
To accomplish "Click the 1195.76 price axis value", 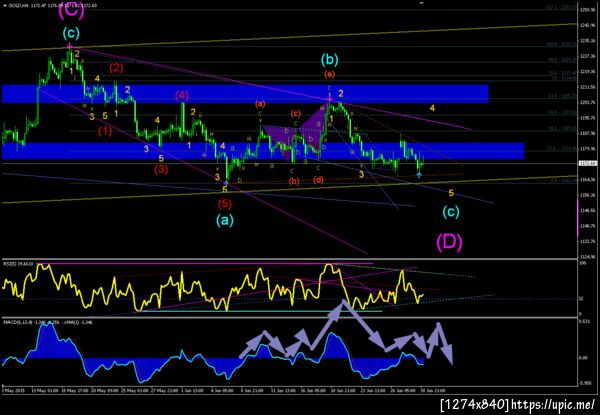I will pyautogui.click(x=586, y=118).
